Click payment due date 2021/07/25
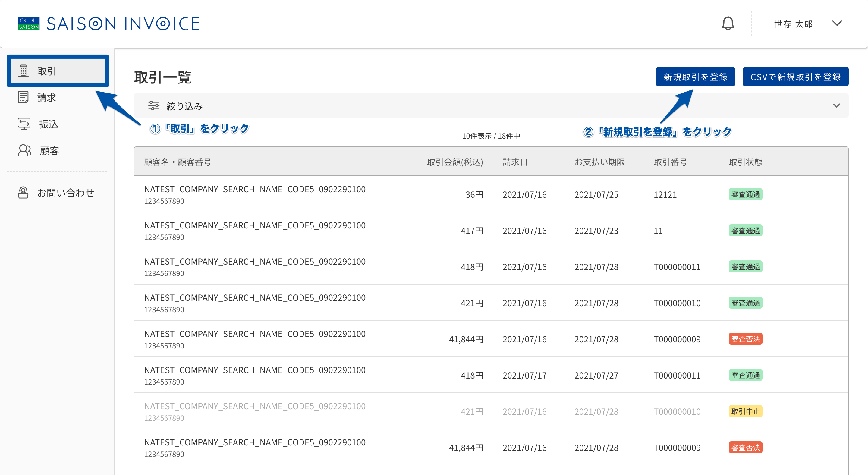Viewport: 868px width, 475px height. (596, 195)
